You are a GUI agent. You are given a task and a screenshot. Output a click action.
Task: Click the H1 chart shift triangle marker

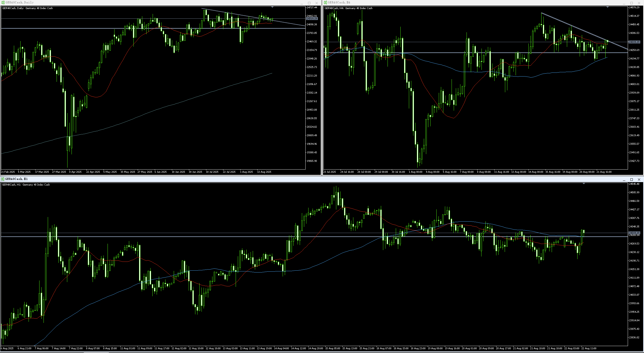584,183
